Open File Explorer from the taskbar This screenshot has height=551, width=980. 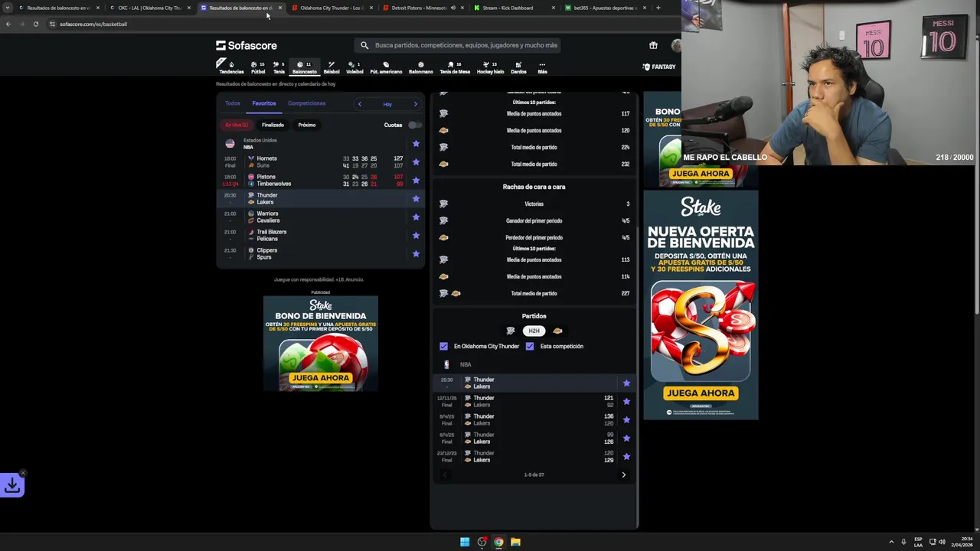coord(515,542)
